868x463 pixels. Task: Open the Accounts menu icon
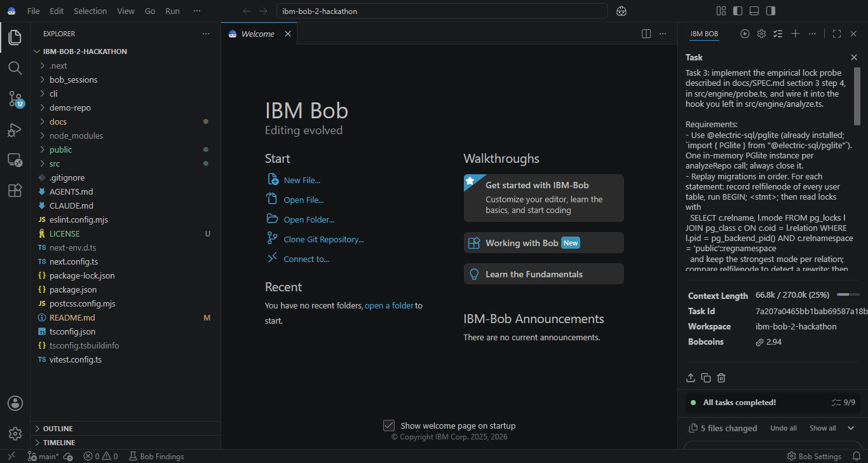(x=15, y=403)
